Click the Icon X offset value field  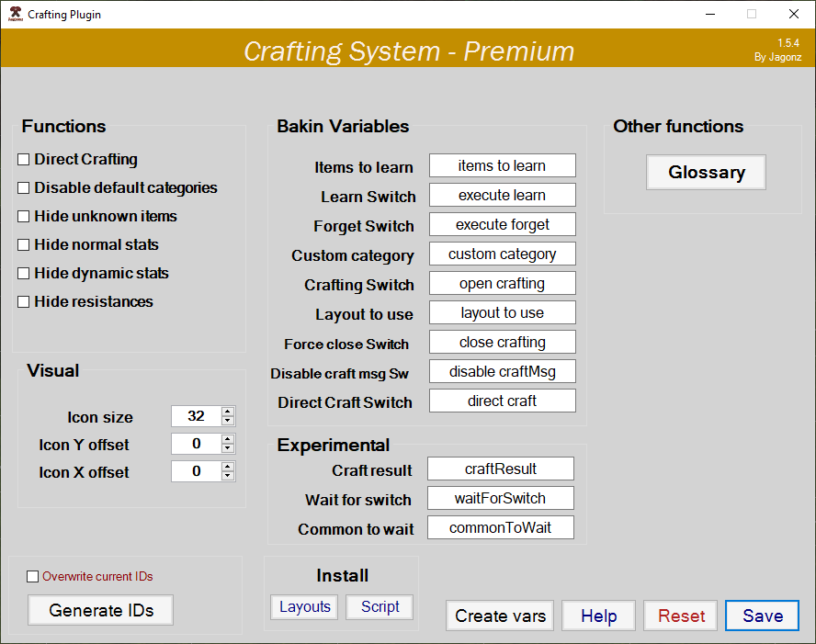coord(197,471)
